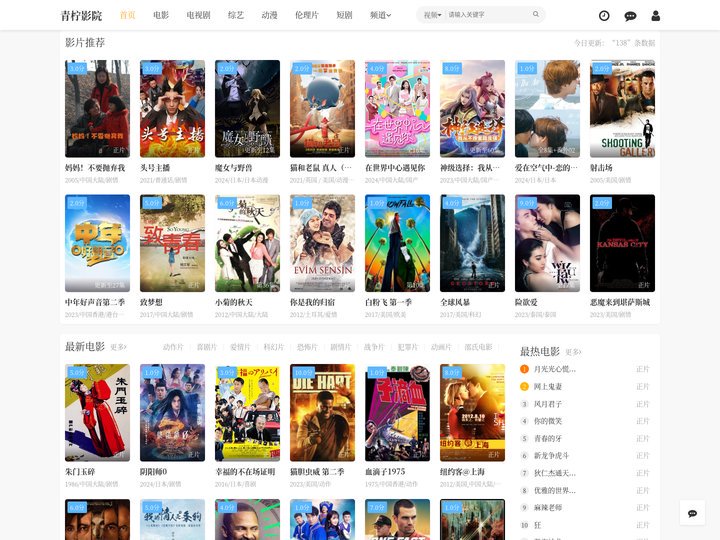Click the 险欲爱 title
Image resolution: width=720 pixels, height=540 pixels.
(x=526, y=303)
